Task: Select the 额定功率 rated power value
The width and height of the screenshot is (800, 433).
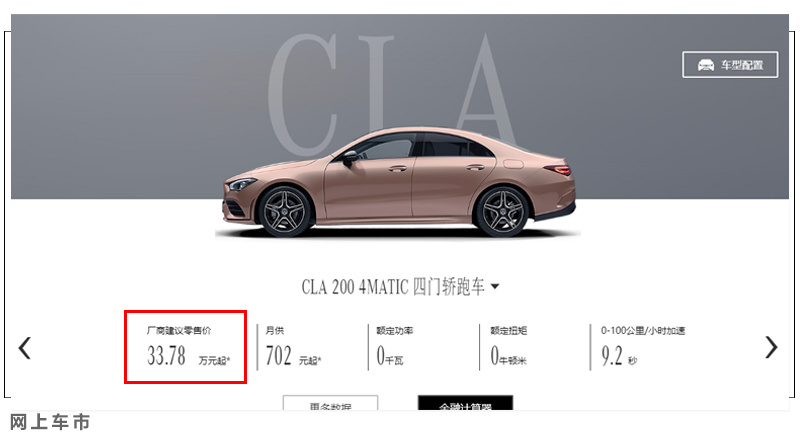Action: click(x=390, y=355)
